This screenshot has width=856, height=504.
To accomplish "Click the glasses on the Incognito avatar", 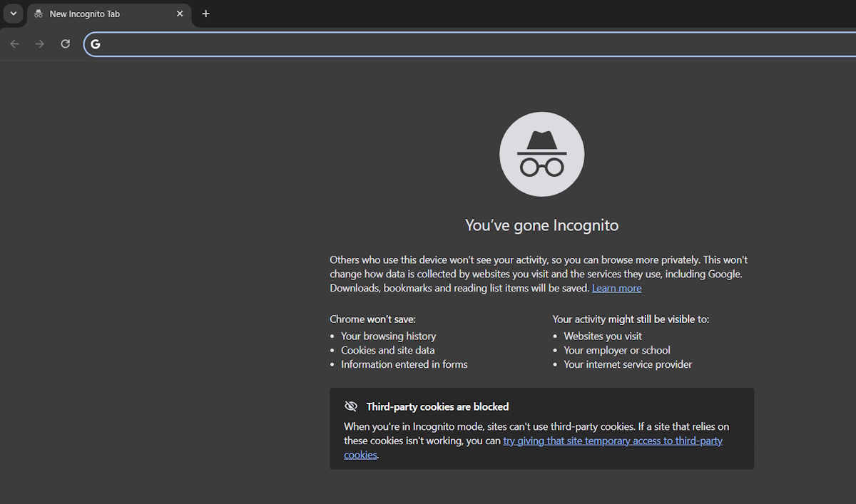I will tap(541, 165).
